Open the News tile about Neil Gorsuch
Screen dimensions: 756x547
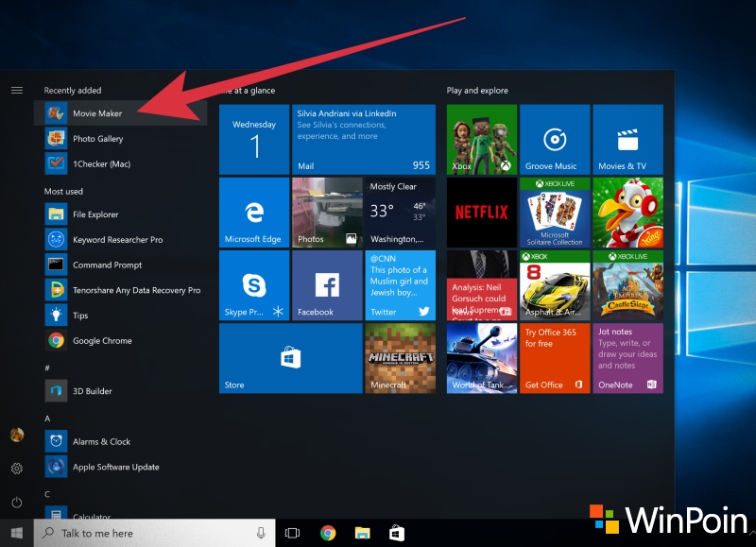[x=482, y=285]
